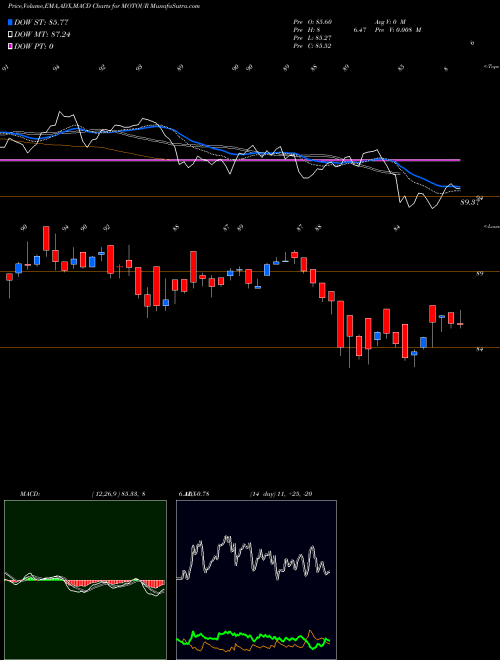Select the 'DOW MT: 87.24' legend label

[42, 35]
